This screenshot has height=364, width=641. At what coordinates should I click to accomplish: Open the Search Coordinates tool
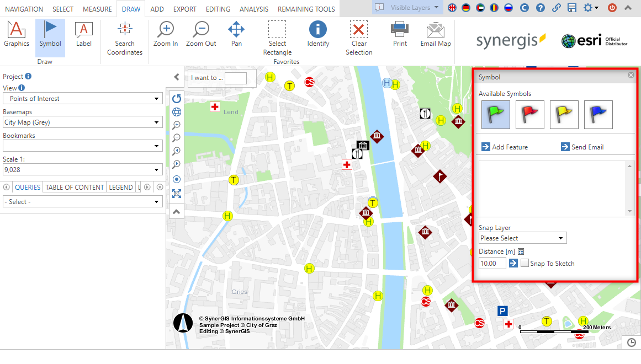click(124, 38)
